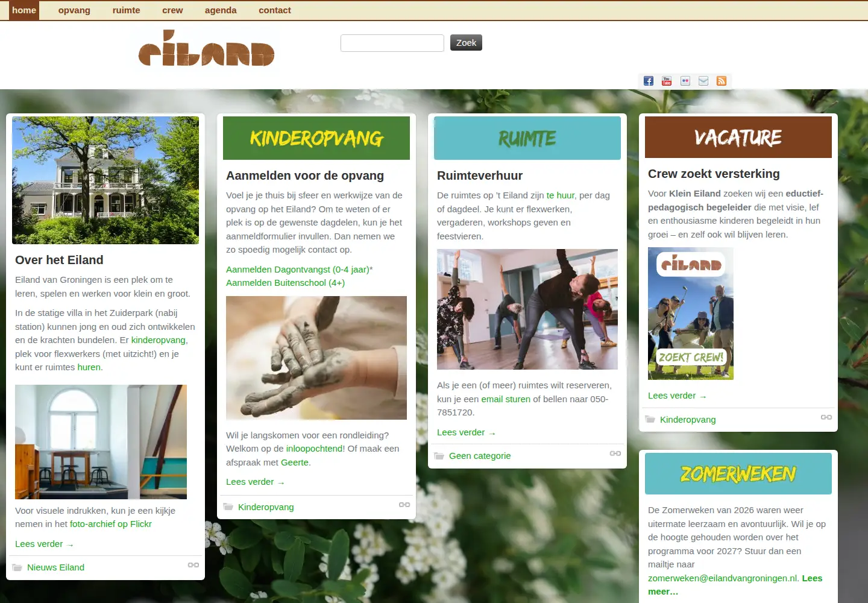Click folder icon beside Nieuws Eiland
Image resolution: width=868 pixels, height=603 pixels.
coord(17,567)
